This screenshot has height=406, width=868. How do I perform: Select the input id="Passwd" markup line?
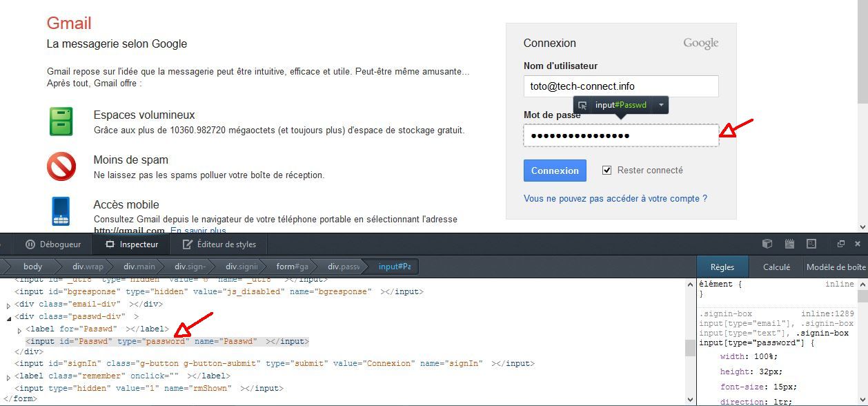[168, 341]
